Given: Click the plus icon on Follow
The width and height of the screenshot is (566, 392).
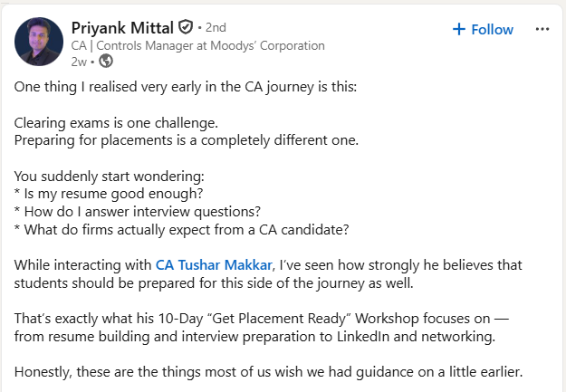Looking at the screenshot, I should coord(459,29).
